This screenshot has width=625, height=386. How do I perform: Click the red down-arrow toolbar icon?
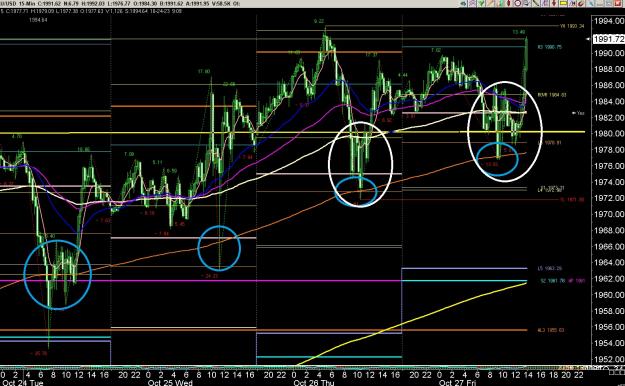coord(554,4)
